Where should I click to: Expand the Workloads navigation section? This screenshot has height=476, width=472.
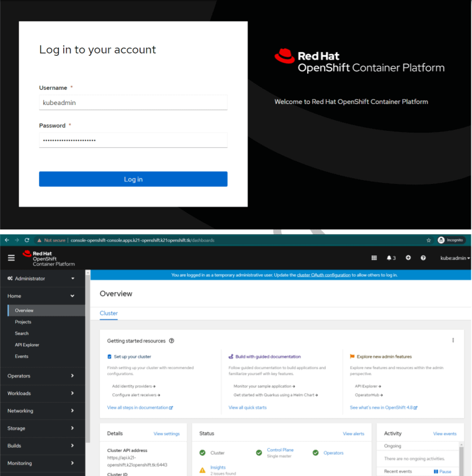coord(42,393)
